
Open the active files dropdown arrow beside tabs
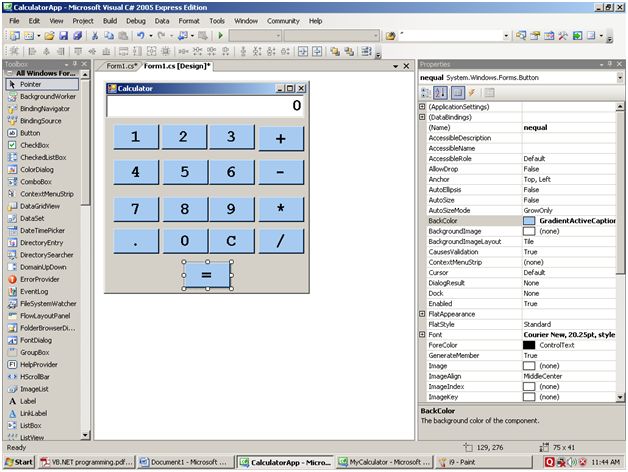[x=396, y=66]
